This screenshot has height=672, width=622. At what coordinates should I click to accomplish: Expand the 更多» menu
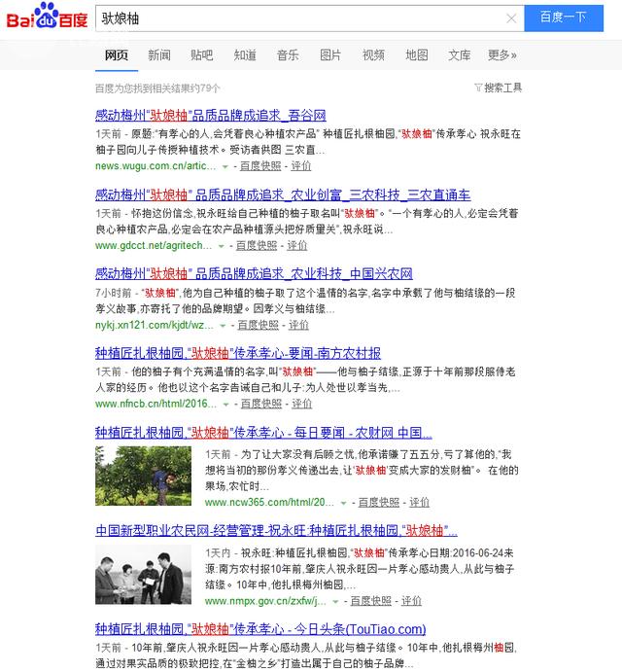point(501,55)
